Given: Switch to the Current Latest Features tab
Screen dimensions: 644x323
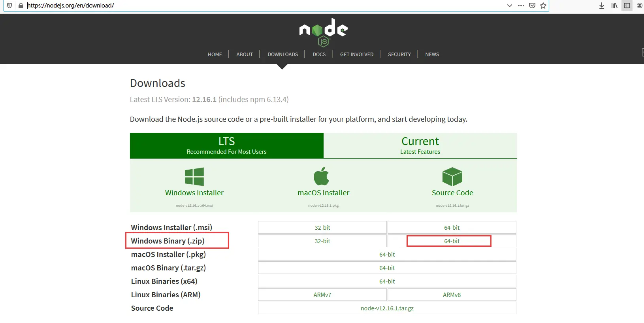Looking at the screenshot, I should tap(420, 145).
